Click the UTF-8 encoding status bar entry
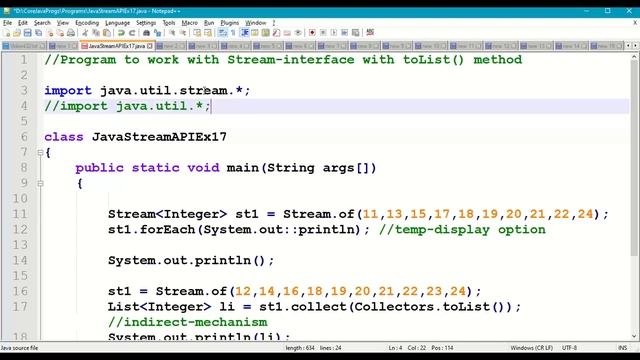Screen dimensions: 640x360 tap(569, 348)
